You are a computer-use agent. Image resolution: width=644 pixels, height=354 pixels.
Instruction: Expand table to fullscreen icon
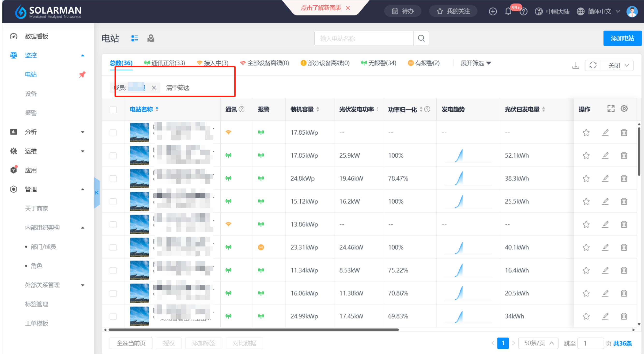(611, 109)
